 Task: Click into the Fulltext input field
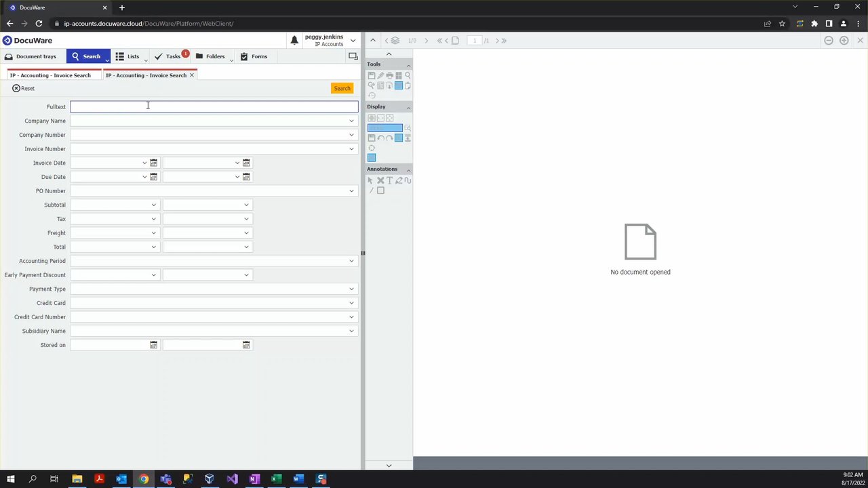[214, 106]
